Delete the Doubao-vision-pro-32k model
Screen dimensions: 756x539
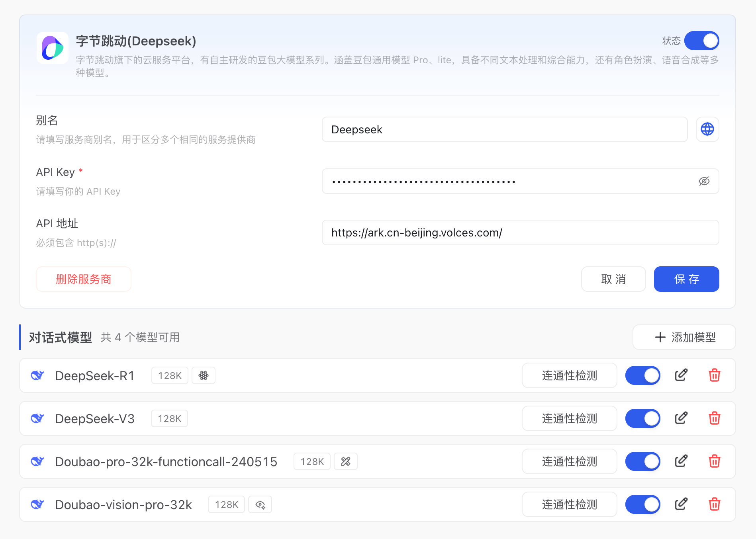(715, 504)
